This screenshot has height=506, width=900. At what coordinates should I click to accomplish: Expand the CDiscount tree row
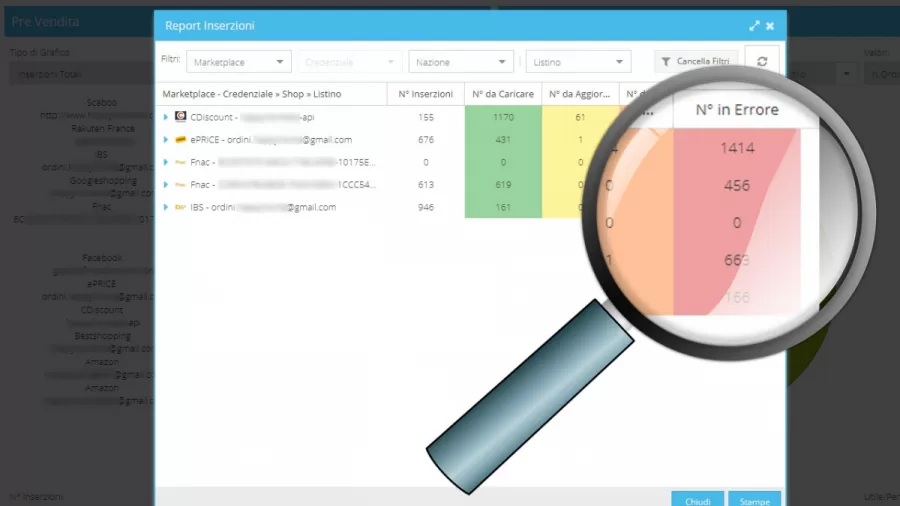(x=166, y=117)
